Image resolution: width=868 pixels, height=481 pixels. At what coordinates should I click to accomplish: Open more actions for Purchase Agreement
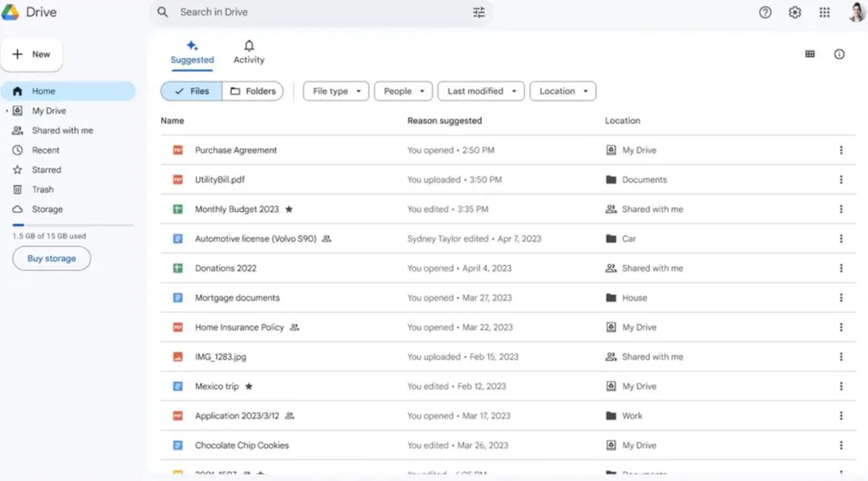pos(841,150)
